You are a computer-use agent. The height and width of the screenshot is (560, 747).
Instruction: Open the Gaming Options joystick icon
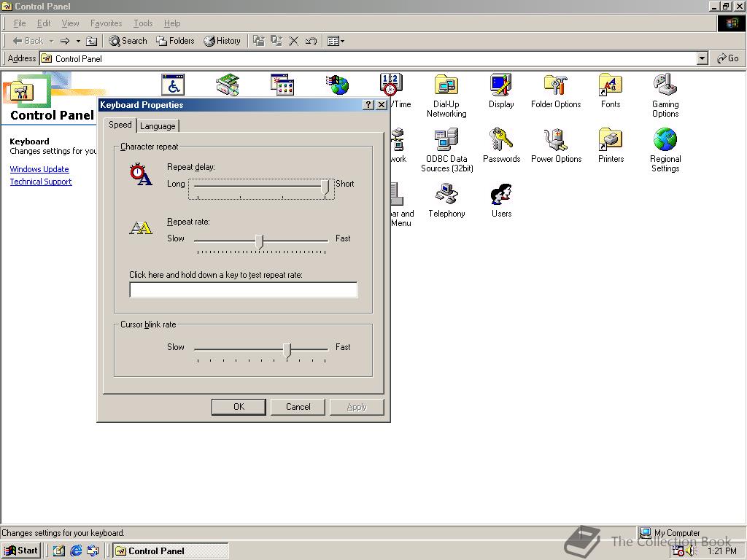coord(665,85)
